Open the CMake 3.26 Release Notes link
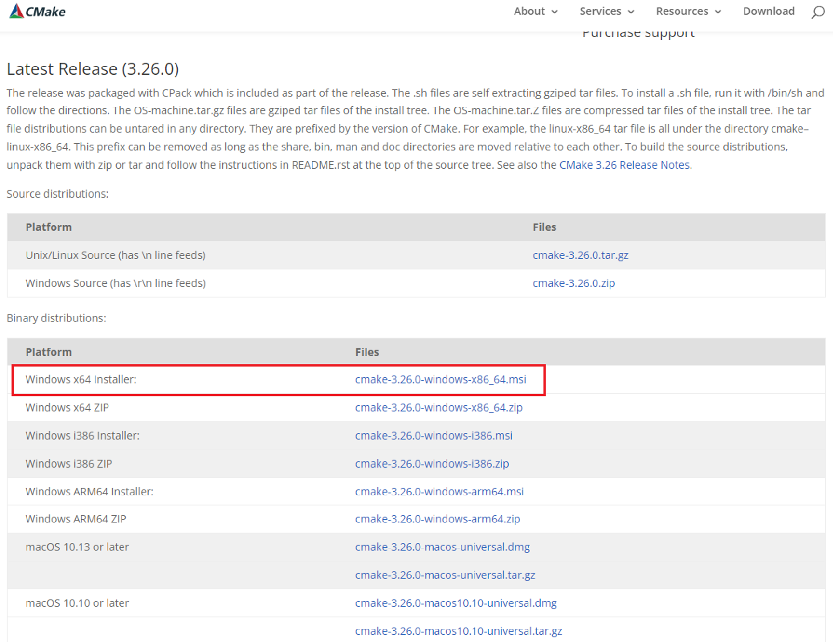 [x=624, y=165]
